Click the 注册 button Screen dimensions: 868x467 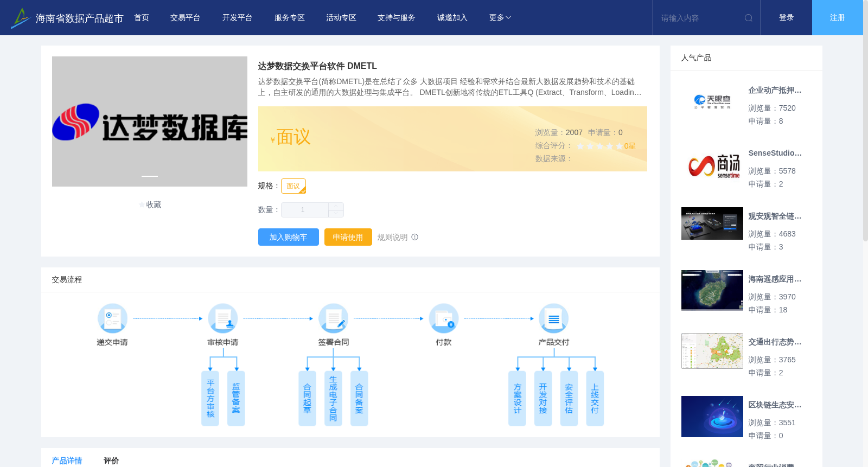838,18
